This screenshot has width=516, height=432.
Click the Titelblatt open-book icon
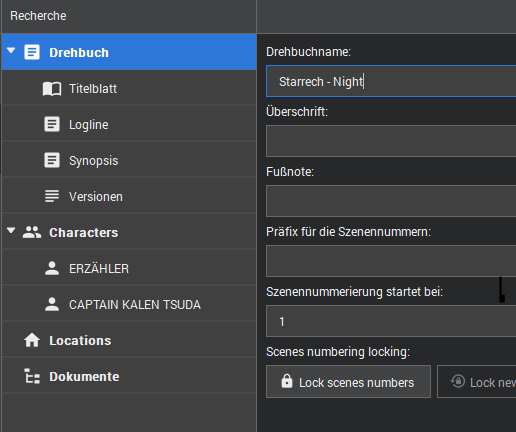[52, 89]
